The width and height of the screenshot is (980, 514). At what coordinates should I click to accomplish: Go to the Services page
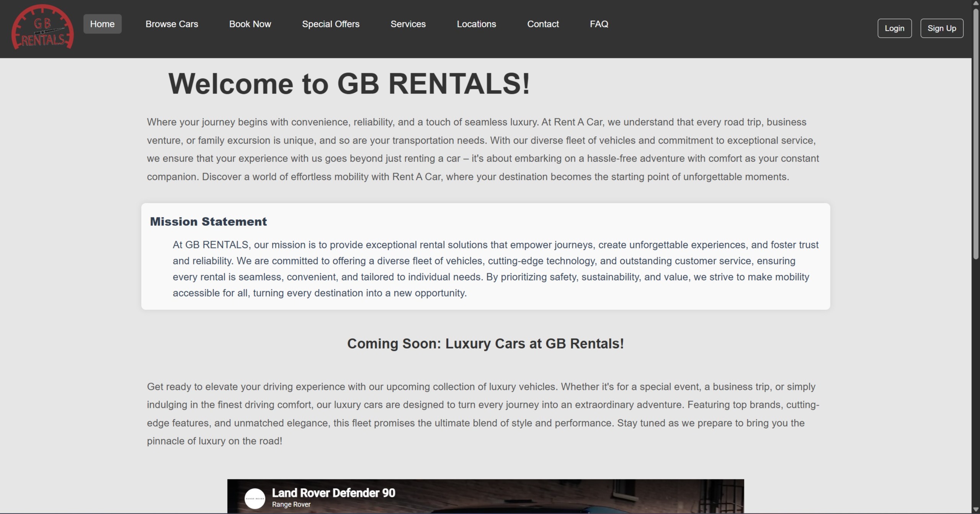click(408, 24)
